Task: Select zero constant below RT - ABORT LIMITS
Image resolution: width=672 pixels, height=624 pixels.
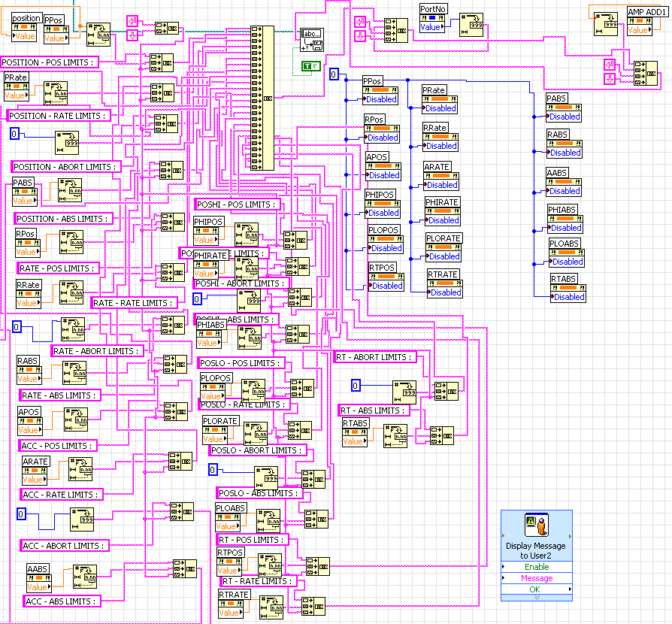Action: (x=356, y=386)
